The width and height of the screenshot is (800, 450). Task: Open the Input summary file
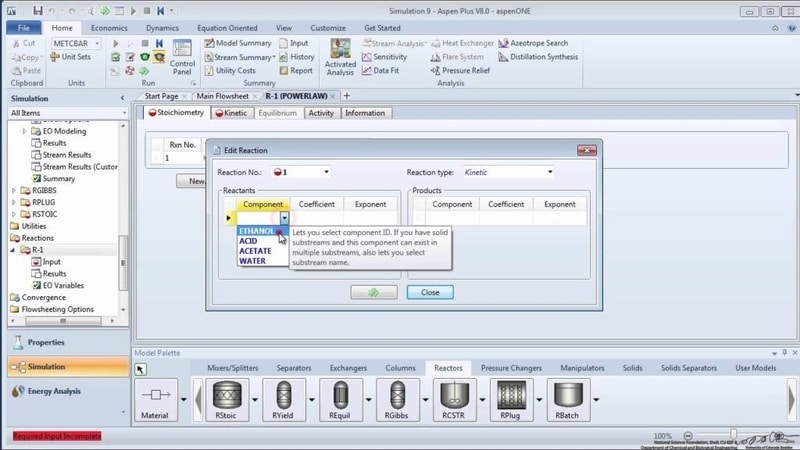(x=294, y=43)
